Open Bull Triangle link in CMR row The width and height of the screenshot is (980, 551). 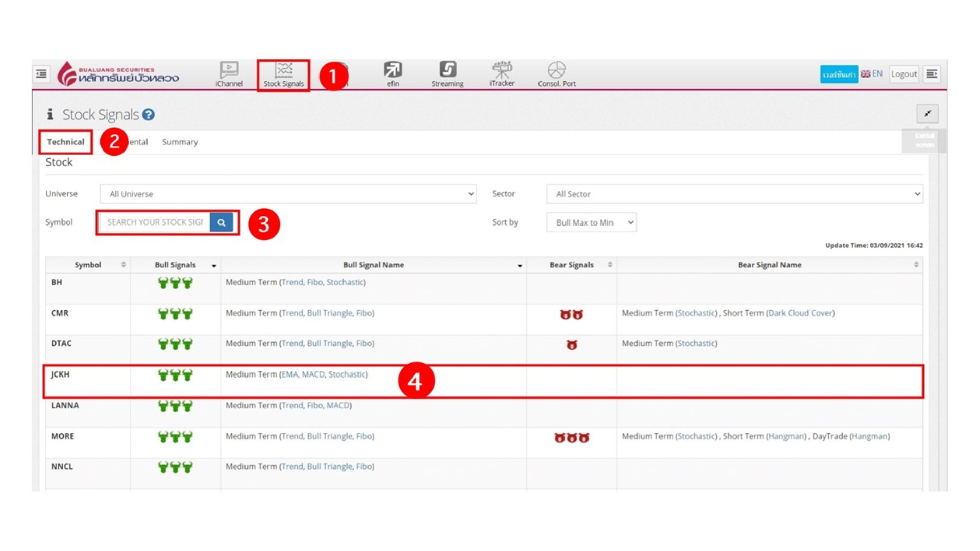click(329, 313)
